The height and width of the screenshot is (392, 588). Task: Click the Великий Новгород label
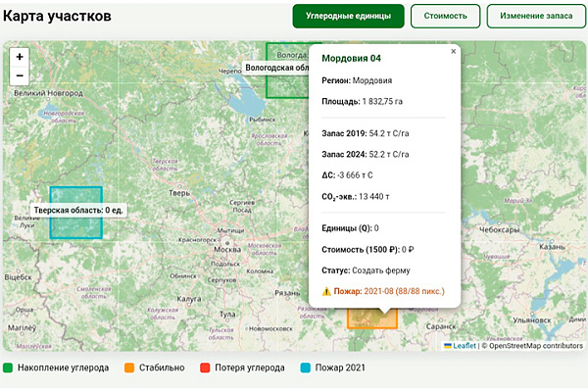pos(48,93)
